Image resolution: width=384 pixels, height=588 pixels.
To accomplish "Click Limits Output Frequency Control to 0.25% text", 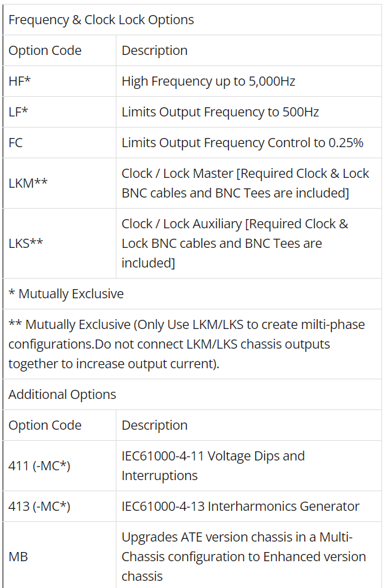I will [242, 143].
